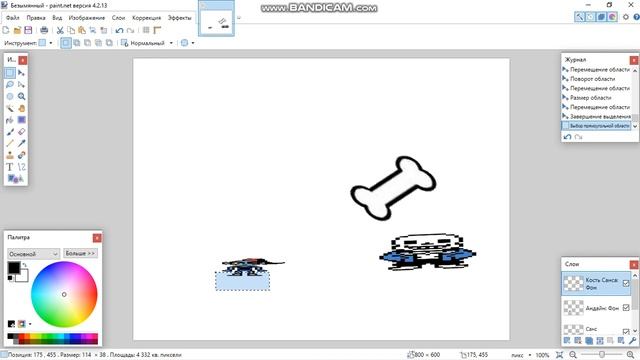Open the Основной color mode dropdown

pyautogui.click(x=33, y=254)
